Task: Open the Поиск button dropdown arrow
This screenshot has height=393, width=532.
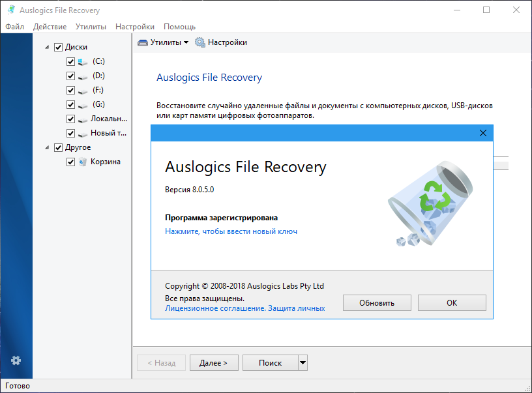Action: coord(303,363)
